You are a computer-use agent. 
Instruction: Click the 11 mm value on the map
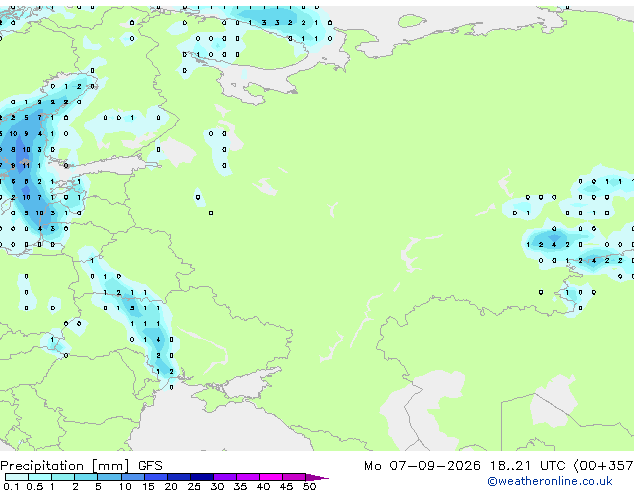click(x=26, y=165)
